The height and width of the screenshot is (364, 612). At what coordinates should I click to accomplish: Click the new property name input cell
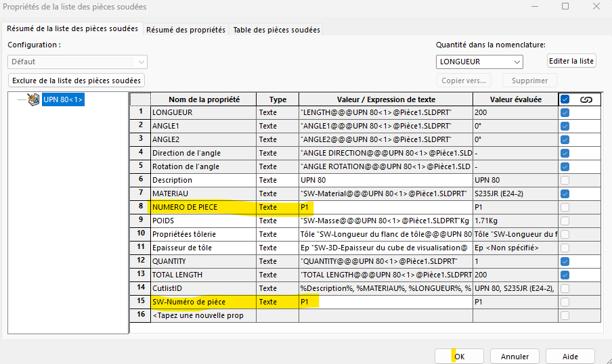point(202,315)
